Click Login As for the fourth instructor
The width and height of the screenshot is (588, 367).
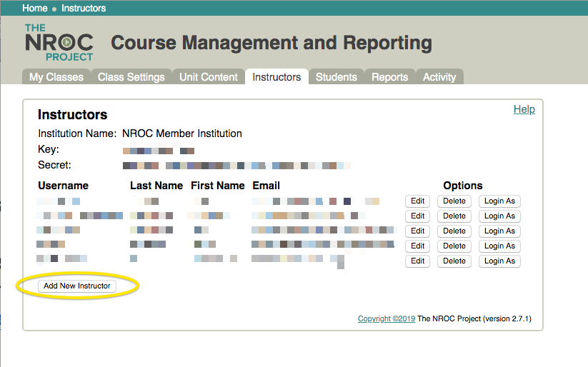499,246
